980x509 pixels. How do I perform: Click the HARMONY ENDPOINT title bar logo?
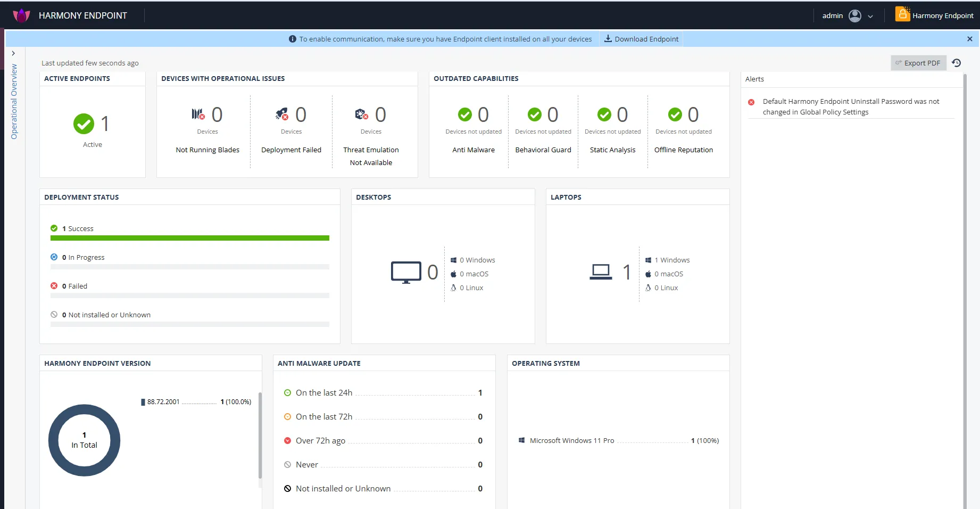pos(21,15)
